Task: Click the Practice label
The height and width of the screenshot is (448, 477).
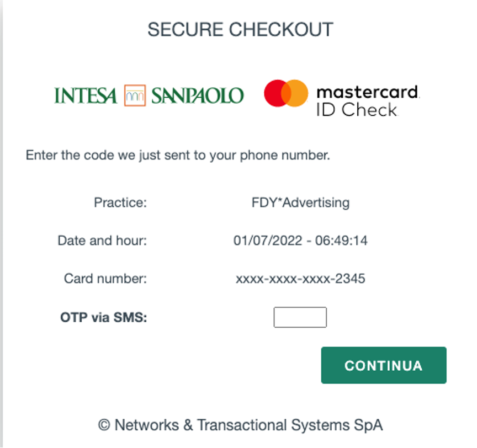Action: coord(120,202)
